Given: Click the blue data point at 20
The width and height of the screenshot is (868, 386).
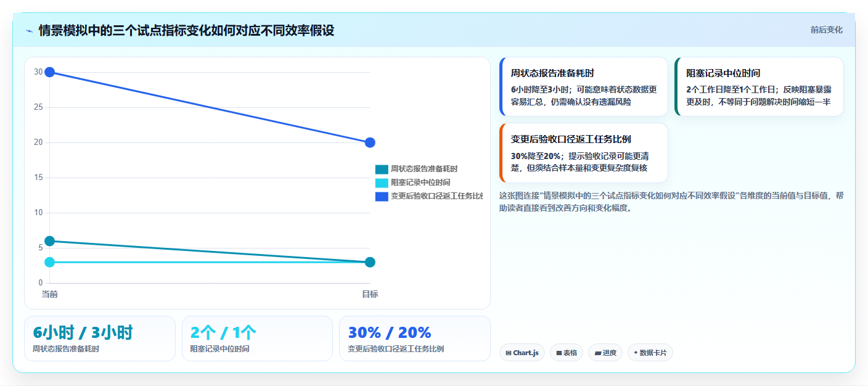Looking at the screenshot, I should [370, 142].
